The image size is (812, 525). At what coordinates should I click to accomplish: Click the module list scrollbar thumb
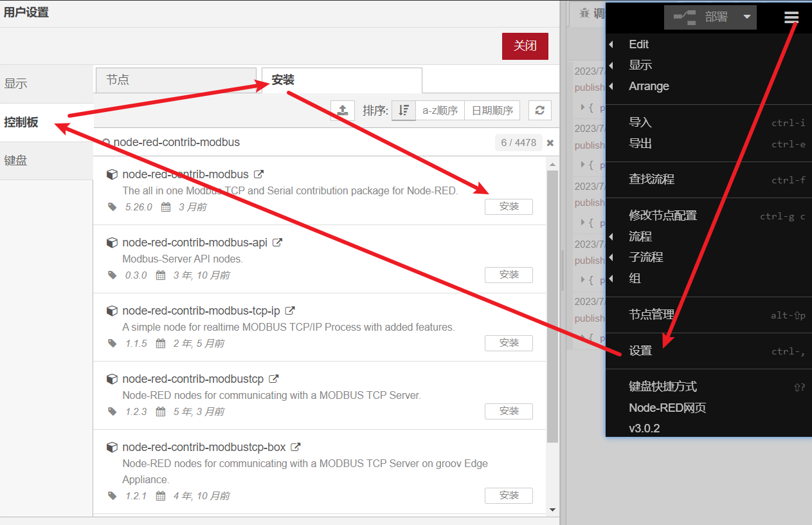(x=552, y=307)
